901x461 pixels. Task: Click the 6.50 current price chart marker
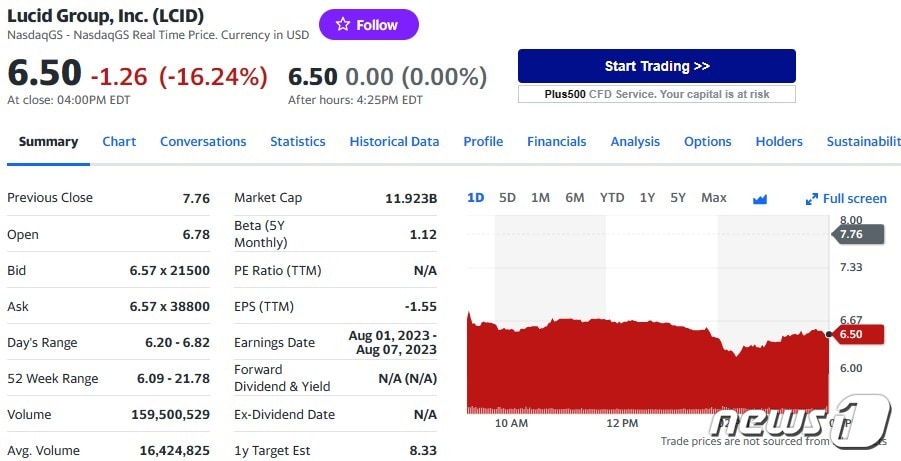857,335
